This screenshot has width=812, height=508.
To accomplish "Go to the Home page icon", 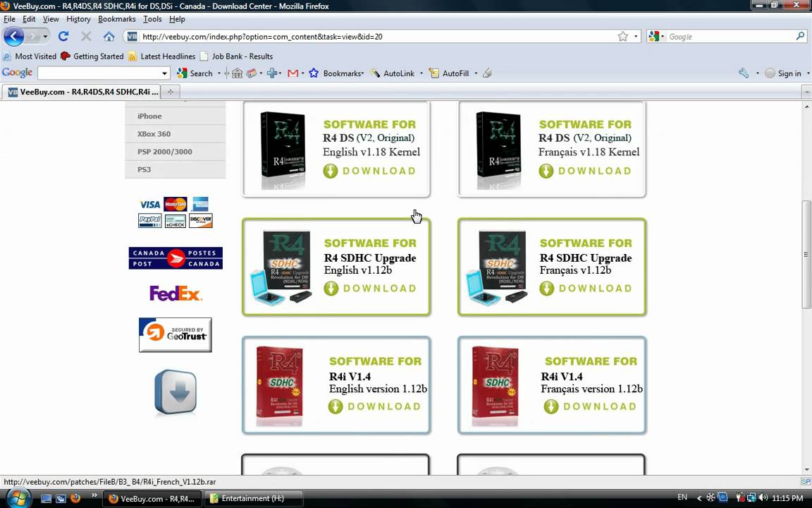I will (x=109, y=36).
